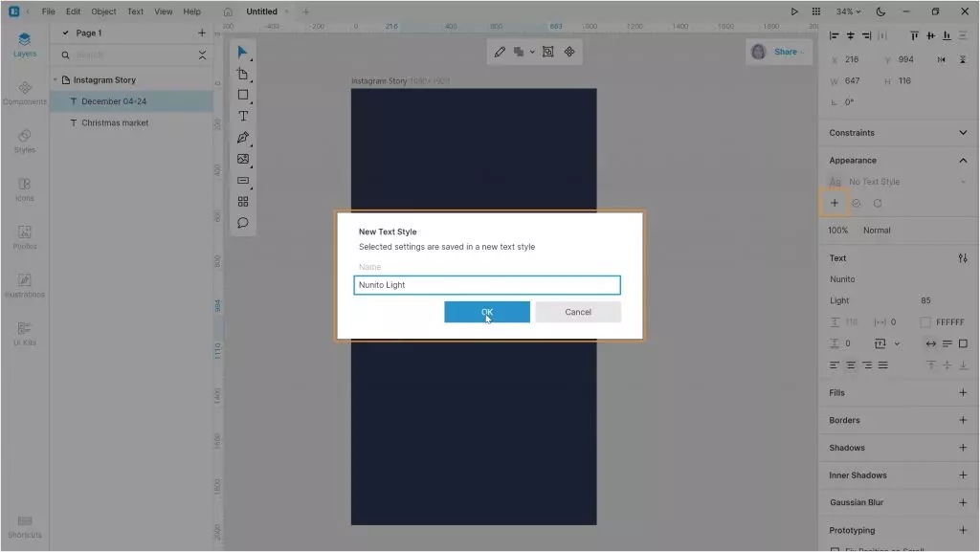Confirm new text style with OK

486,312
